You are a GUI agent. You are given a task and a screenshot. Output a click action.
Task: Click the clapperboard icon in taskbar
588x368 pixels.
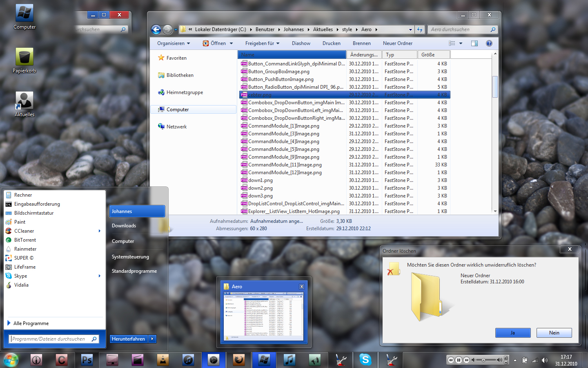138,360
